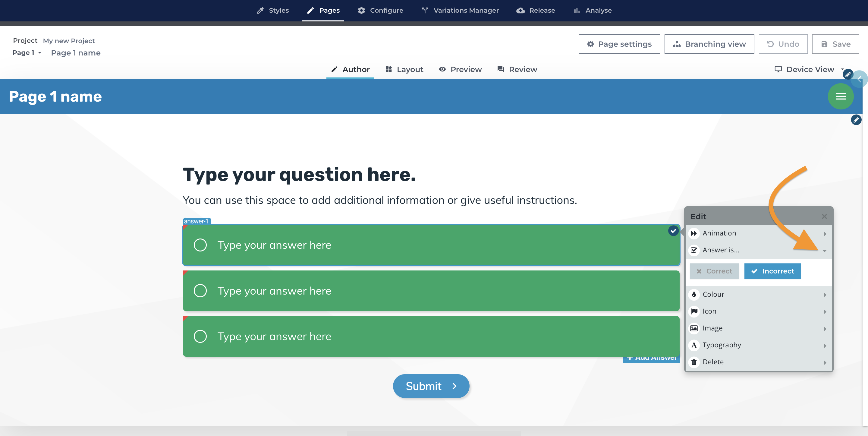Image resolution: width=868 pixels, height=436 pixels.
Task: Click the Typography letter A icon
Action: click(x=693, y=345)
